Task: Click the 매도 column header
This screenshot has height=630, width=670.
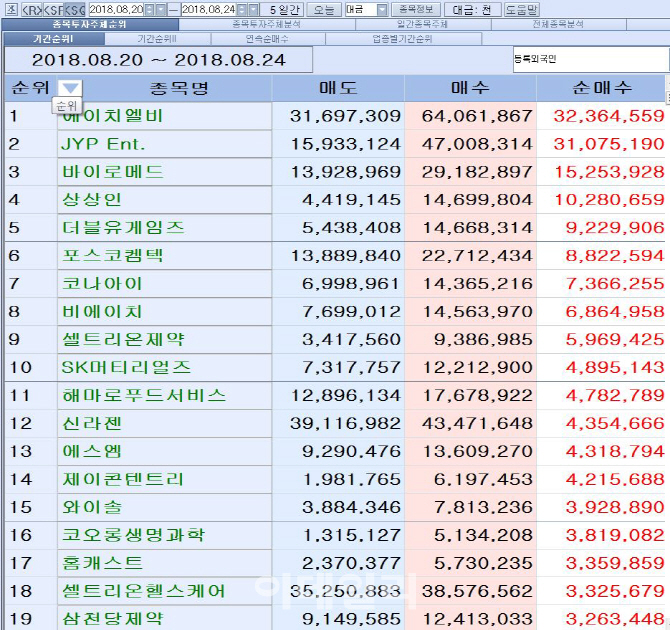Action: click(x=338, y=88)
